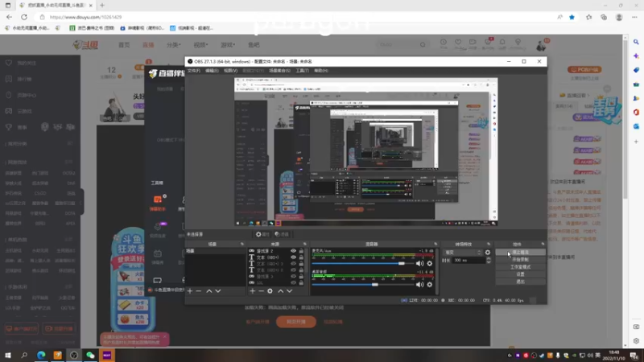Image resolution: width=644 pixels, height=362 pixels.
Task: Open Edge sidebar search icon
Action: [636, 42]
